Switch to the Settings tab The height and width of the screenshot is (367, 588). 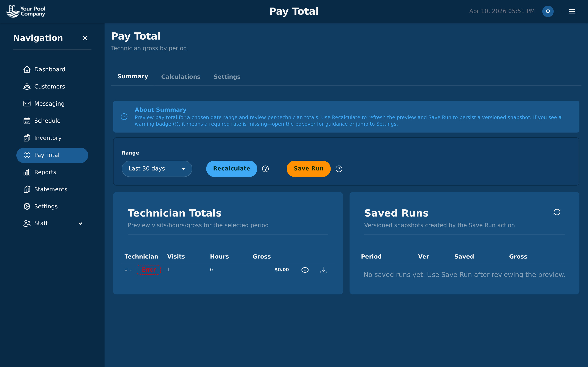[227, 76]
